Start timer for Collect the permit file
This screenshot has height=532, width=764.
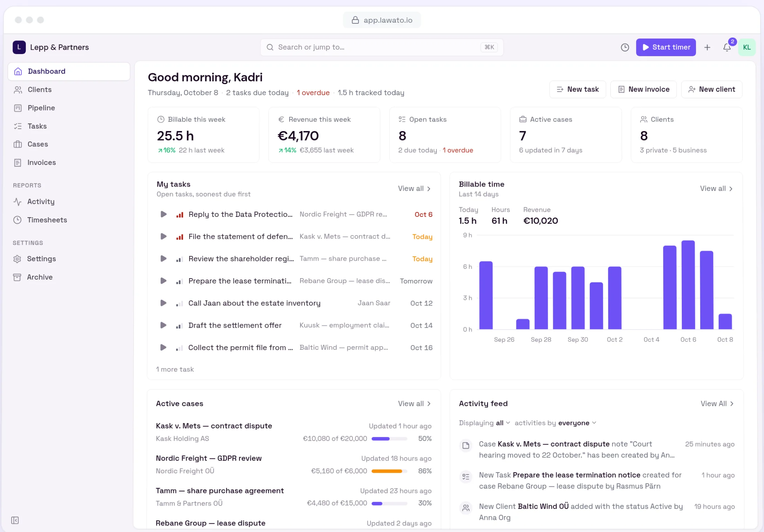pyautogui.click(x=163, y=348)
